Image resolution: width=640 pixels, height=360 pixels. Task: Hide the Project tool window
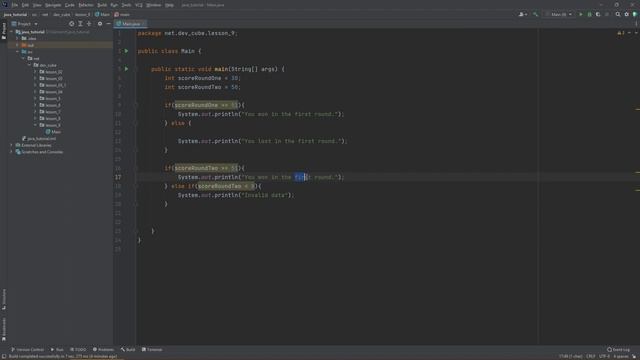109,24
